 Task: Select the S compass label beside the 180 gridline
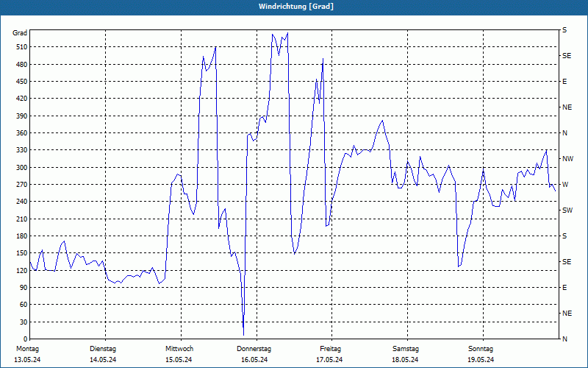pyautogui.click(x=564, y=236)
